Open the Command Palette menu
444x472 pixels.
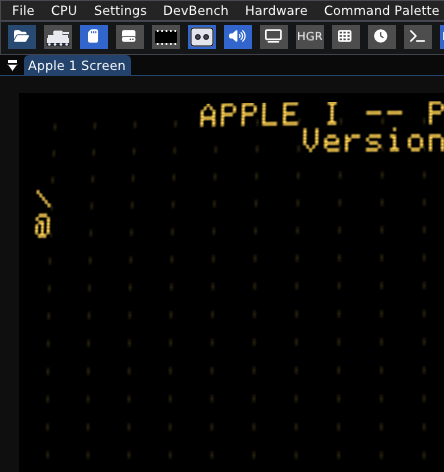point(381,11)
